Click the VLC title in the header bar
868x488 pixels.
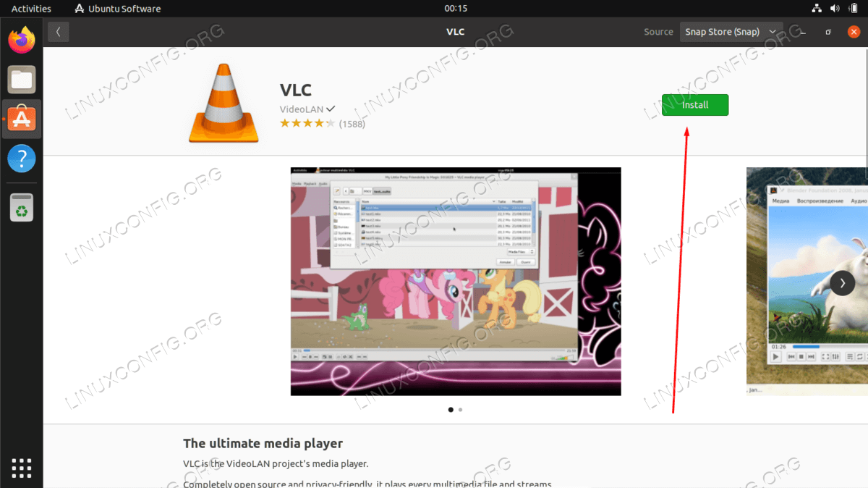pos(455,32)
